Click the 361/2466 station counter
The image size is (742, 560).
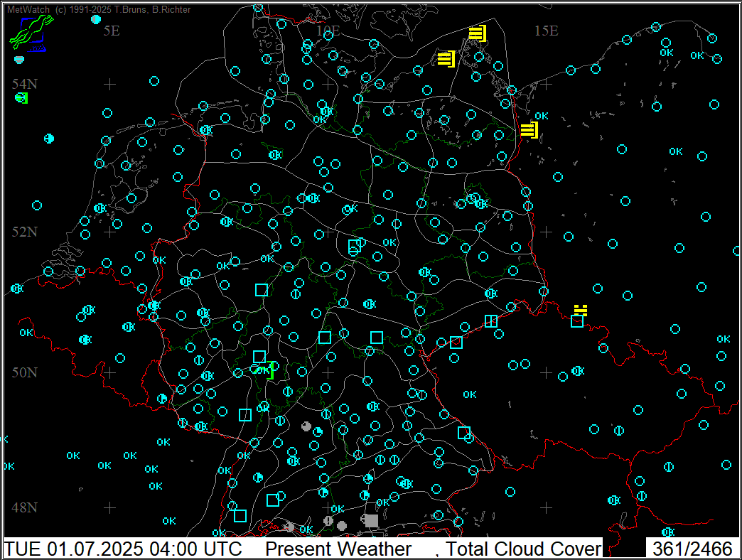[692, 549]
